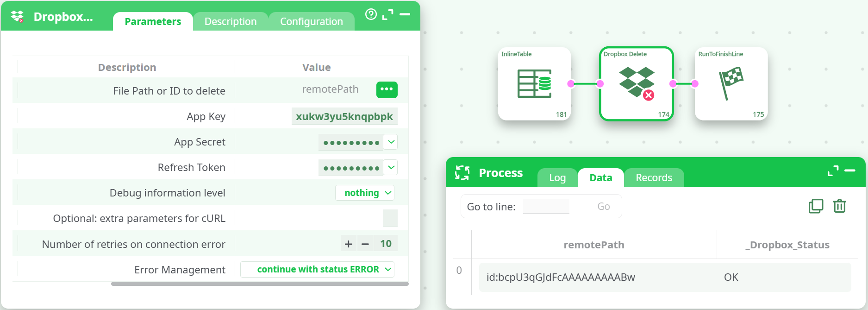Increase the number of retries with plus
The height and width of the screenshot is (310, 868).
349,244
